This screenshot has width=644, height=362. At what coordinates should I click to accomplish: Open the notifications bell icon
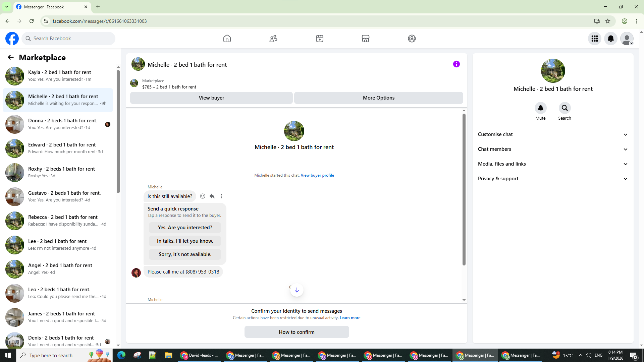[610, 39]
